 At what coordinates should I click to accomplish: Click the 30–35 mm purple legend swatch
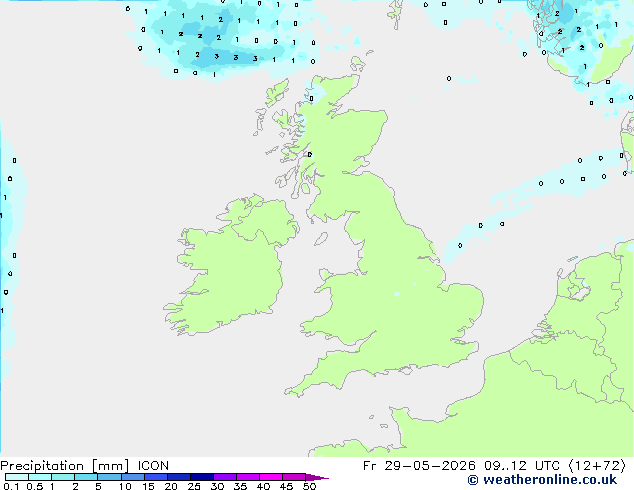225,477
